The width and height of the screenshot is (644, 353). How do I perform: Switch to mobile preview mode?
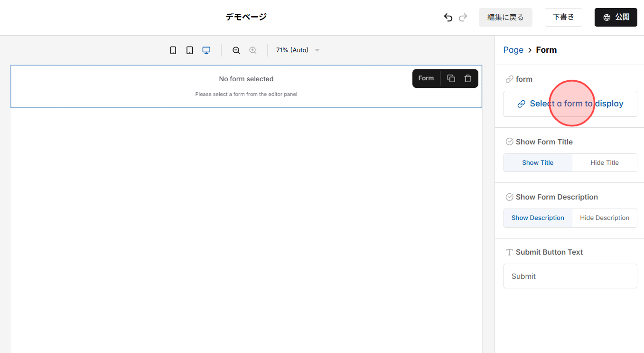pos(173,50)
